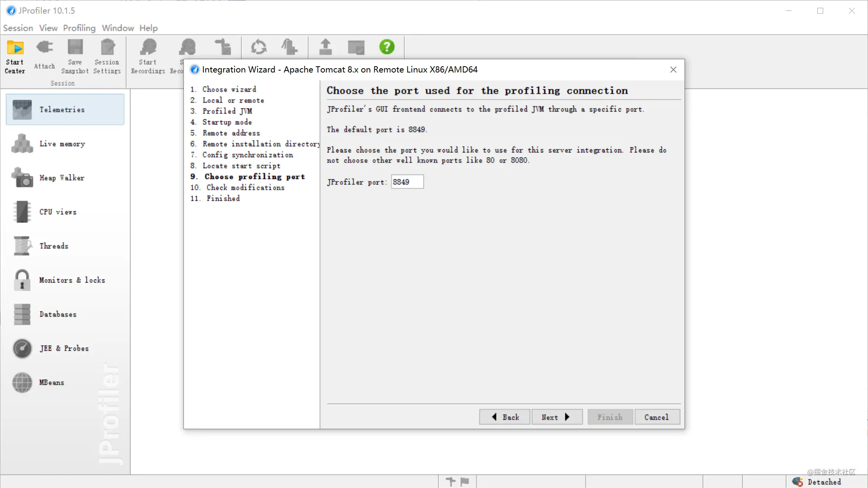Open the JEE & Probes panel
This screenshot has width=868, height=488.
(x=64, y=348)
